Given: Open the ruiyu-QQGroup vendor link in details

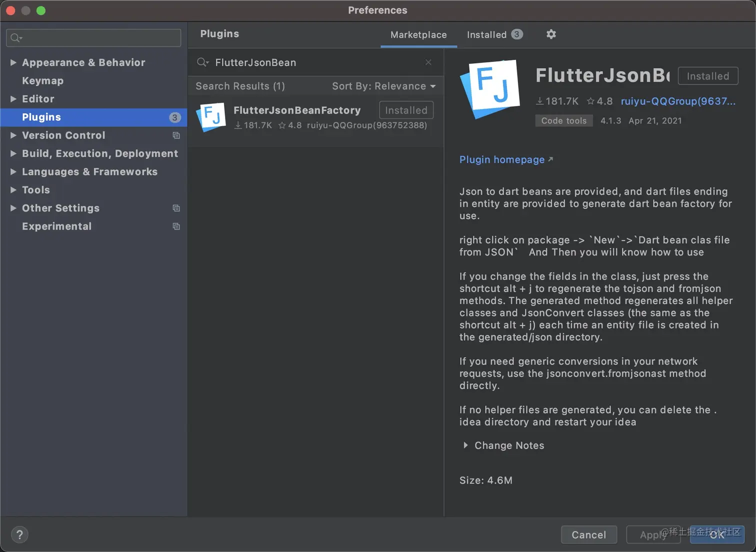Looking at the screenshot, I should 678,101.
